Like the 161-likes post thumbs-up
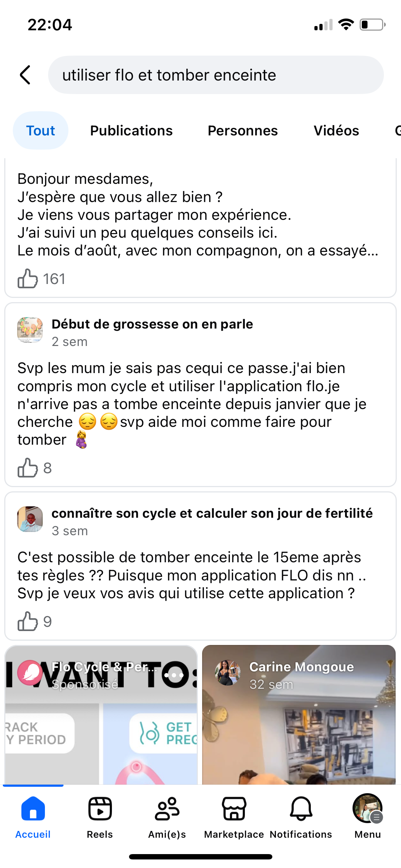Screen dimensions: 401x868 pyautogui.click(x=28, y=279)
